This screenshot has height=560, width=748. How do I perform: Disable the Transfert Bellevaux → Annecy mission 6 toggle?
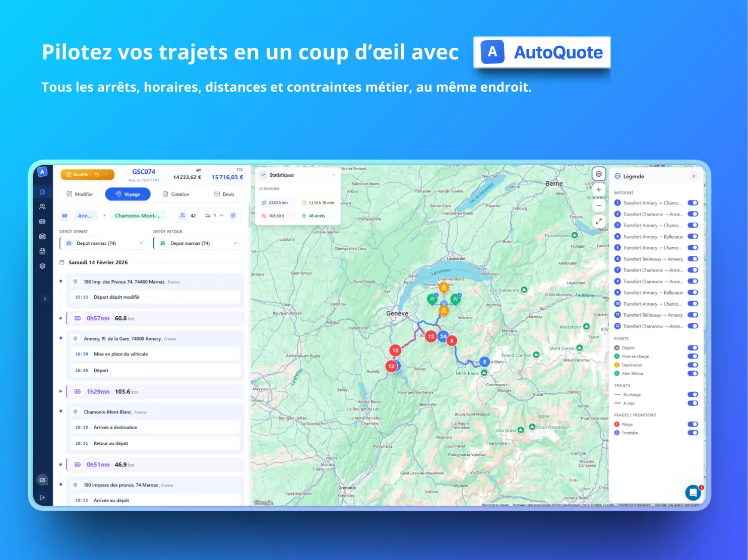(x=693, y=259)
